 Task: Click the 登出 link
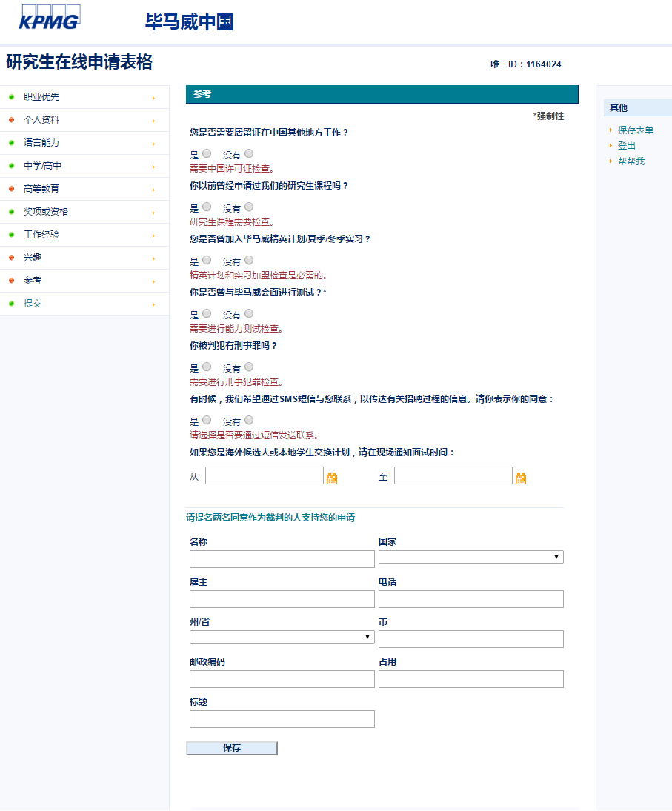(627, 146)
